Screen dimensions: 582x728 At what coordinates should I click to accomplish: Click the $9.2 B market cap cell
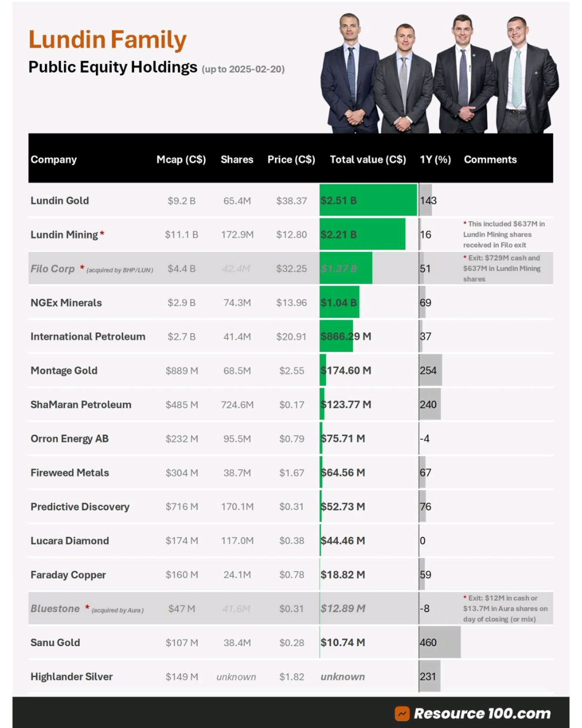182,201
